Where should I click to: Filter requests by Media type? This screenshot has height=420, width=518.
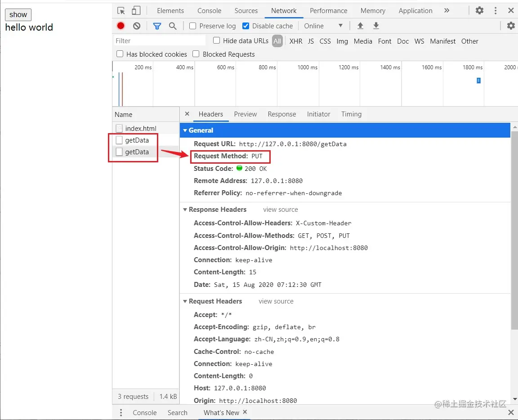click(363, 41)
